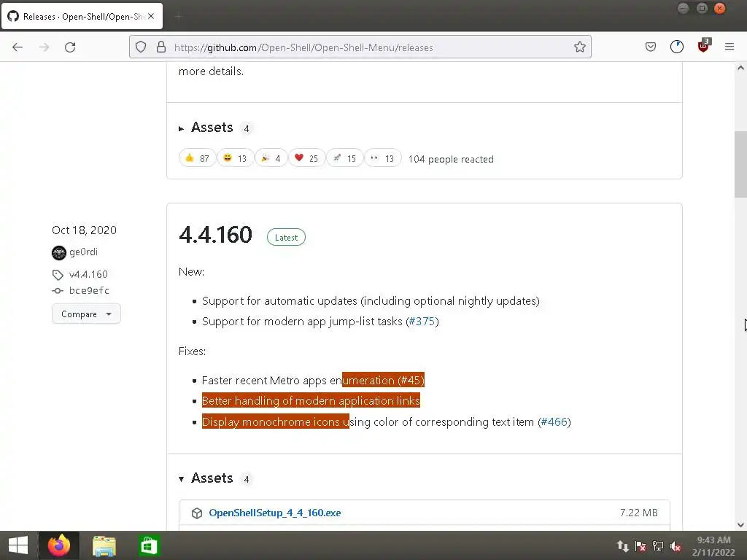The image size is (747, 560).
Task: Open the tracking protection shield icon
Action: pyautogui.click(x=141, y=47)
